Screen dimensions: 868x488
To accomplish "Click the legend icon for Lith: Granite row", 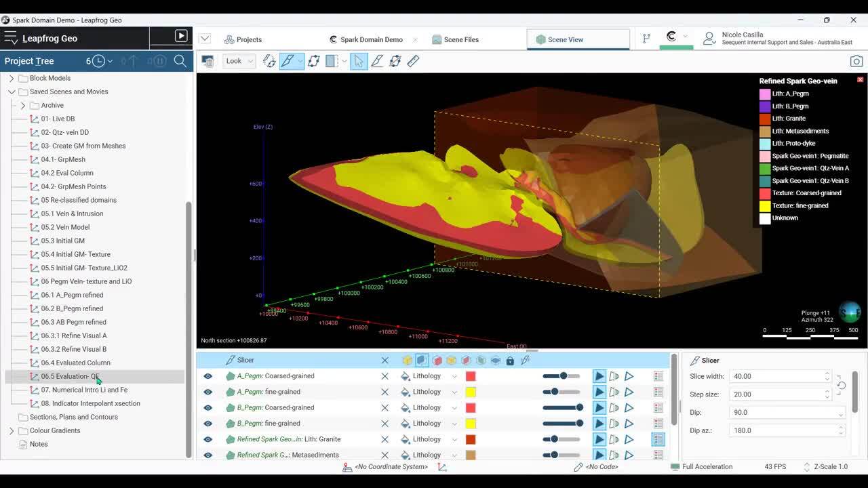I will 658,439.
